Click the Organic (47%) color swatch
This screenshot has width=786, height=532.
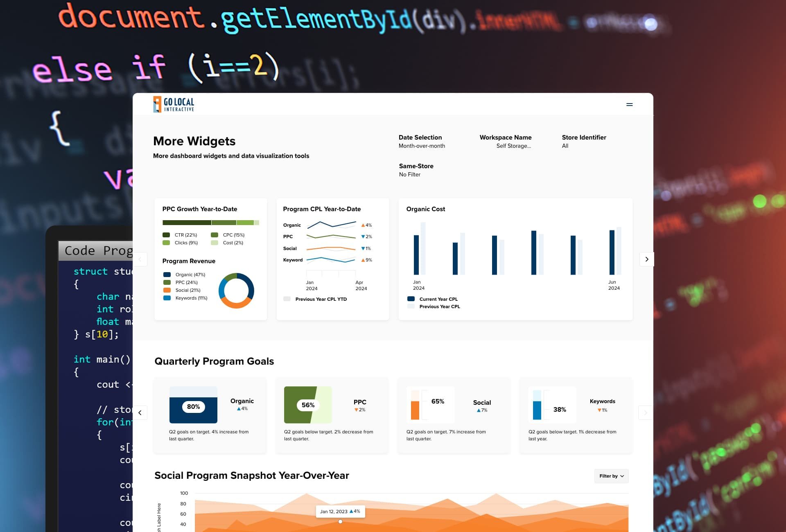pyautogui.click(x=167, y=275)
